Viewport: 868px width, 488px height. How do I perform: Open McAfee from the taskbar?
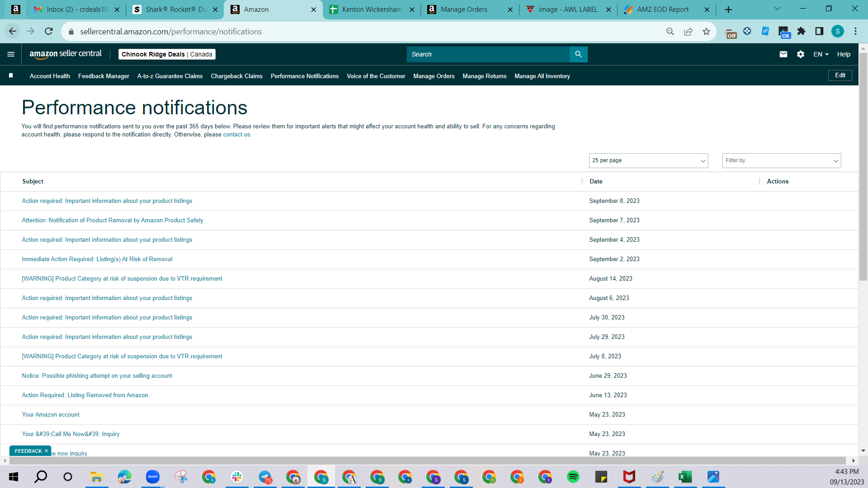629,477
